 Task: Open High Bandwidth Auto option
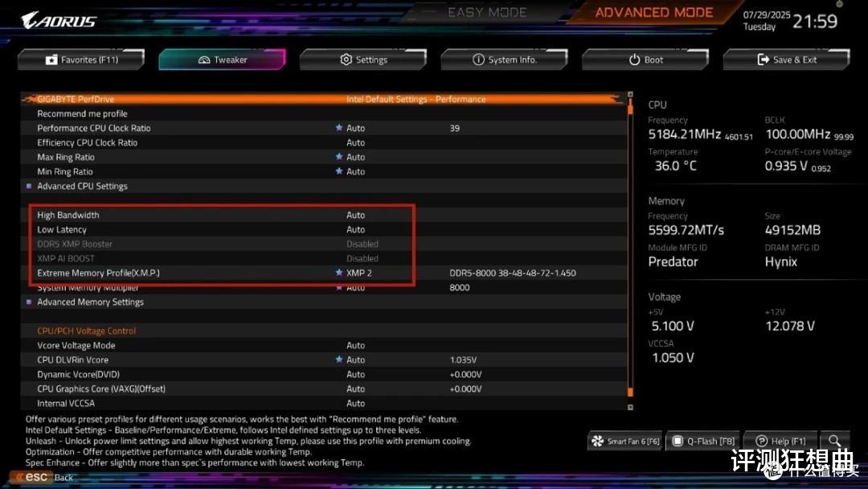click(355, 215)
